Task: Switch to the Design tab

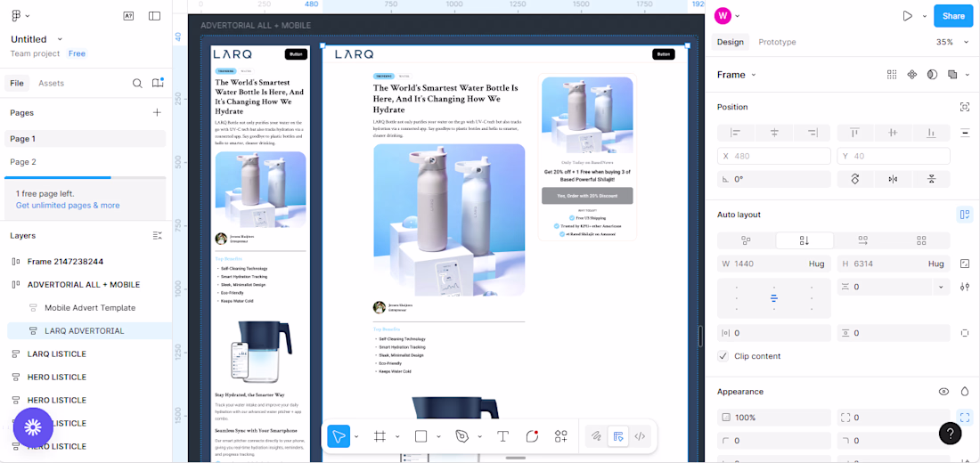Action: coord(730,42)
